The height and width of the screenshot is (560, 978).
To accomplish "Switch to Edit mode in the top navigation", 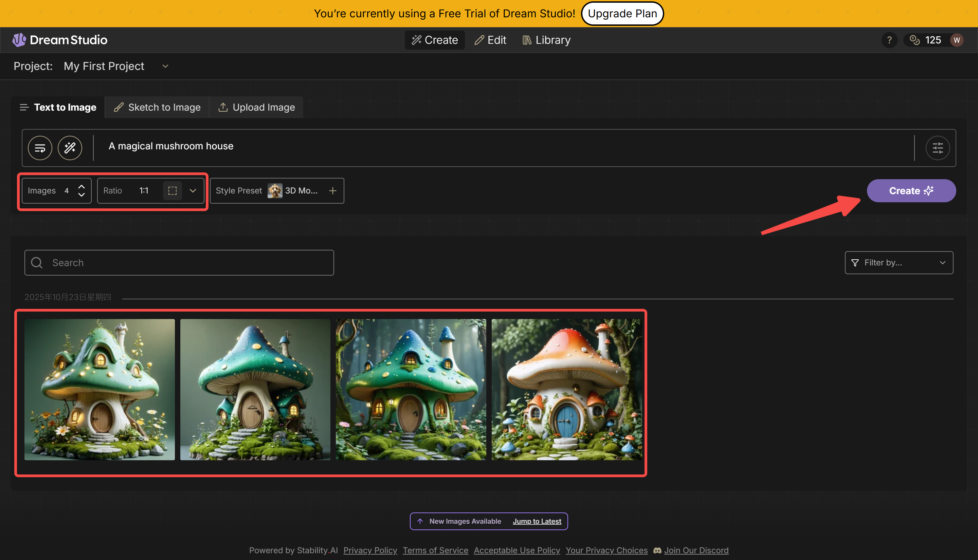I will click(x=490, y=40).
